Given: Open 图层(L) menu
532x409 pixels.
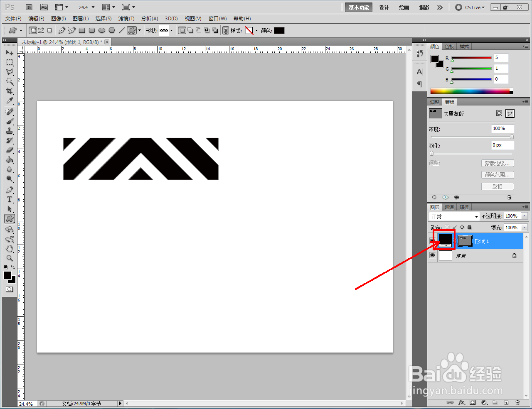Looking at the screenshot, I should coord(81,19).
